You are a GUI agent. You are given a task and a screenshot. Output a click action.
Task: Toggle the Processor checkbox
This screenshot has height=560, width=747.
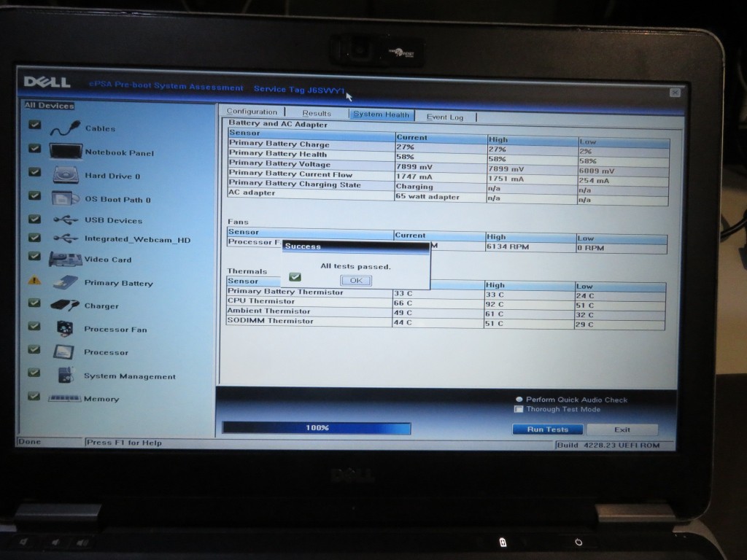(x=34, y=349)
